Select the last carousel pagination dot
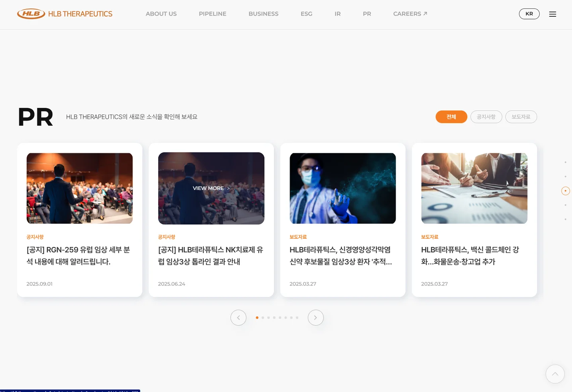The height and width of the screenshot is (392, 572). coord(297,318)
